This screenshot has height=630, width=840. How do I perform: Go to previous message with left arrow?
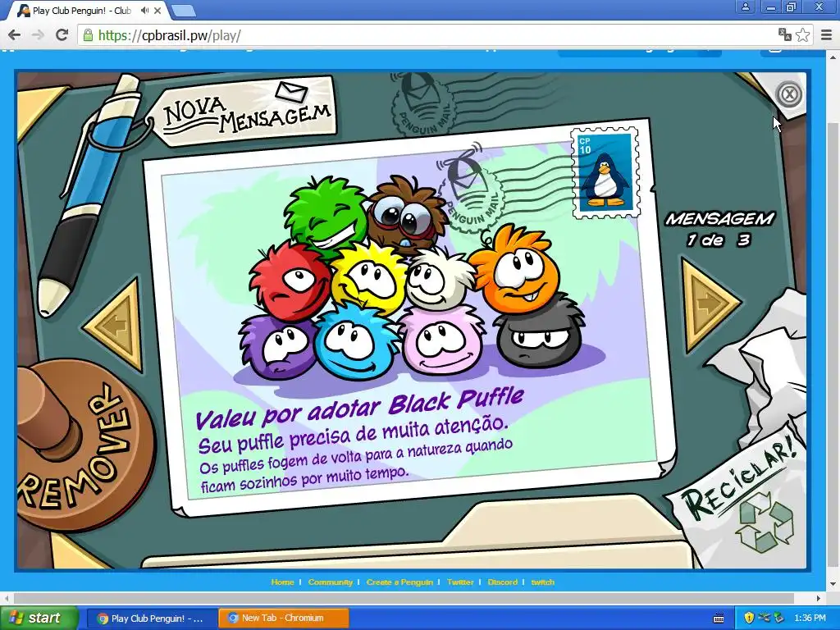click(115, 324)
